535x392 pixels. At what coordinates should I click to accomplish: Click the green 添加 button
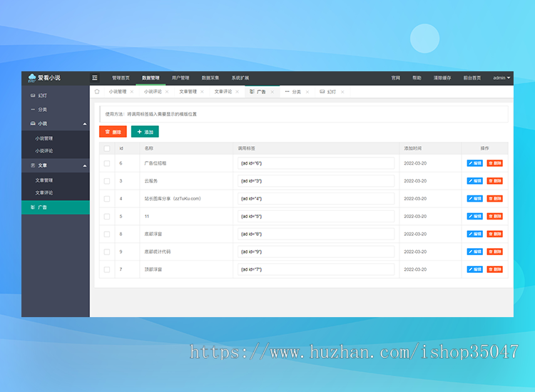[145, 132]
